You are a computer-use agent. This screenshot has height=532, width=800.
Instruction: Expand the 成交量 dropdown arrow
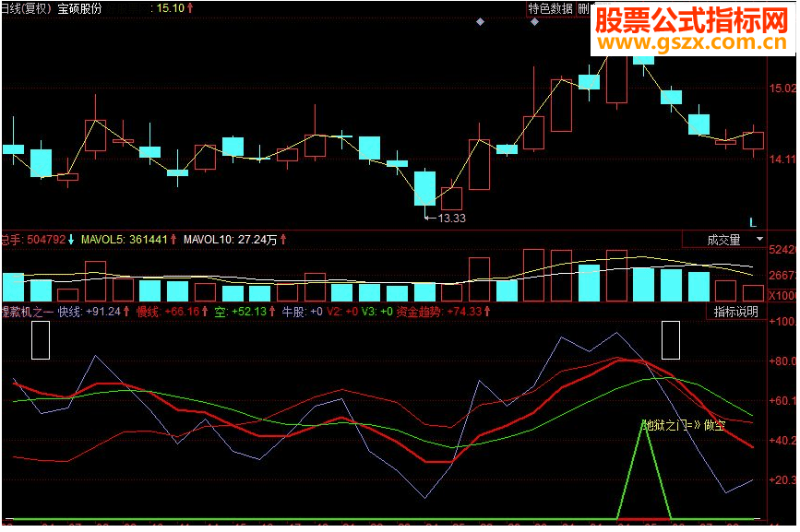(759, 239)
